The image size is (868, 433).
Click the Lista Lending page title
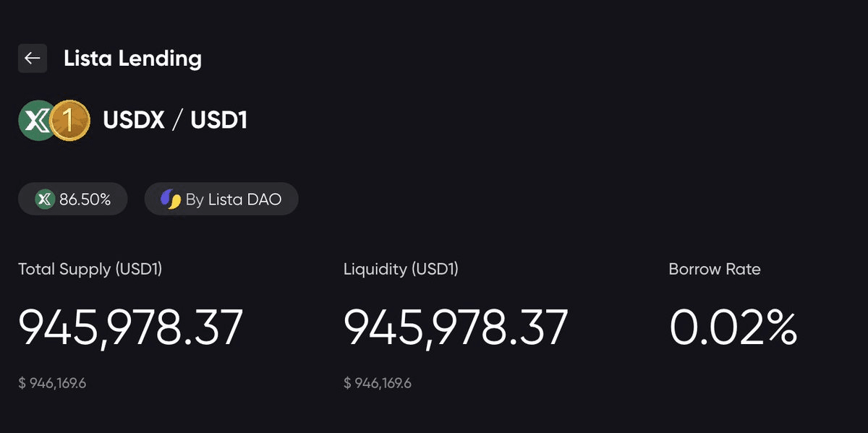tap(132, 59)
